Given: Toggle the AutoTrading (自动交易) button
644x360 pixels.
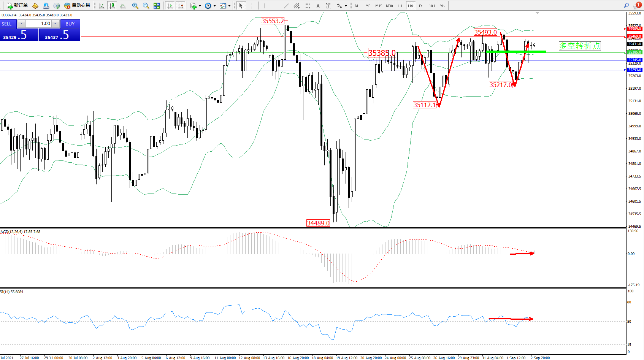Looking at the screenshot, I should pos(77,6).
